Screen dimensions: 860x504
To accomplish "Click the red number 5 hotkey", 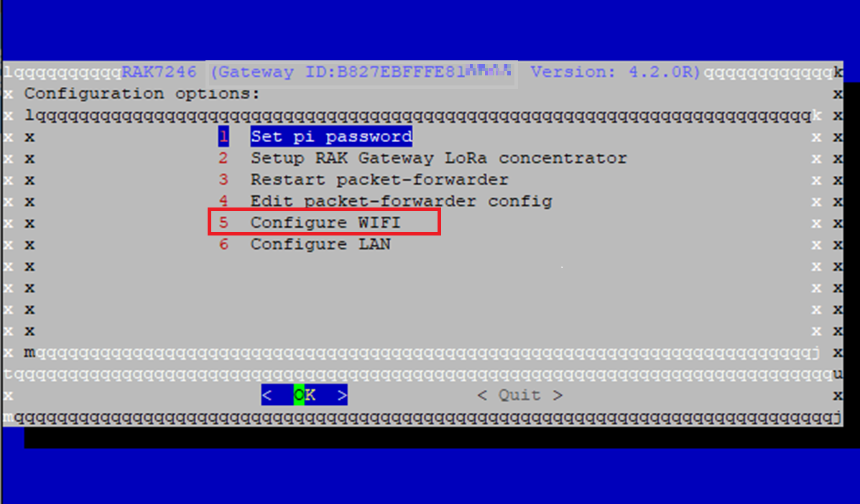I will point(223,223).
